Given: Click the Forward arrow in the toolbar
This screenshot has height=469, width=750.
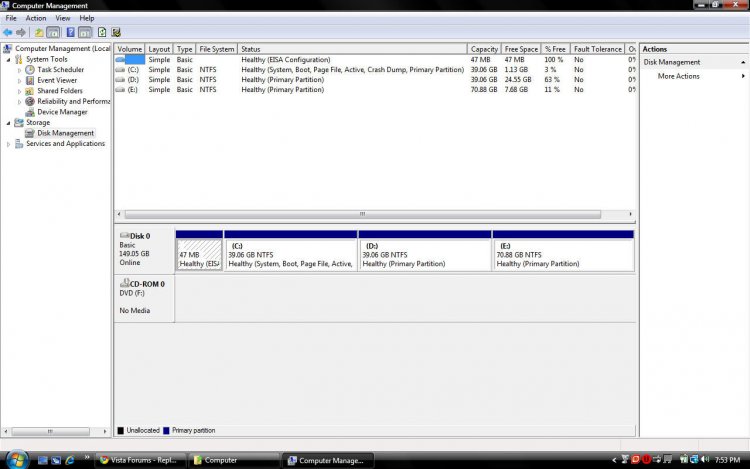Looking at the screenshot, I should click(21, 33).
